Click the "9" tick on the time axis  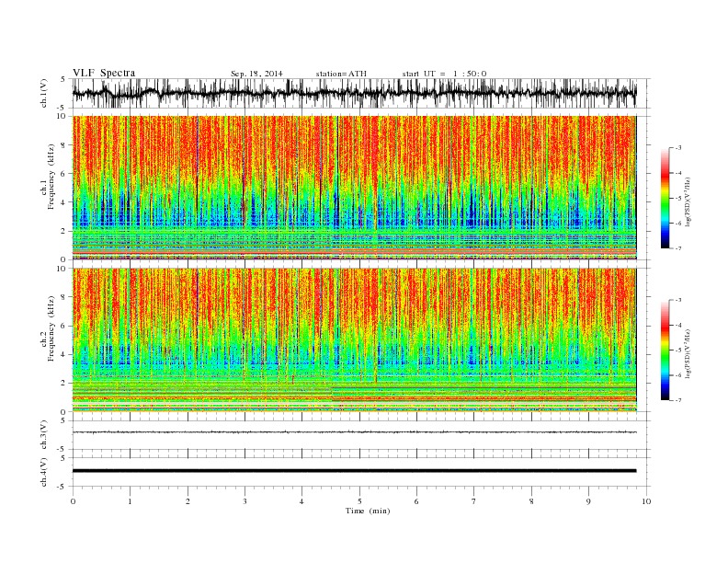point(588,501)
